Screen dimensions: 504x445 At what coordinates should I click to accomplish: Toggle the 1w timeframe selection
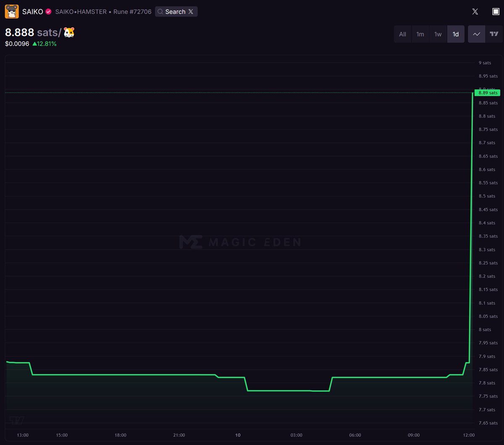(438, 34)
